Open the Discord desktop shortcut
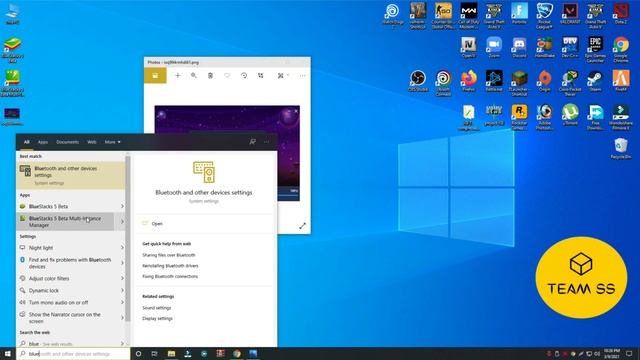The width and height of the screenshot is (640, 360). tap(519, 48)
